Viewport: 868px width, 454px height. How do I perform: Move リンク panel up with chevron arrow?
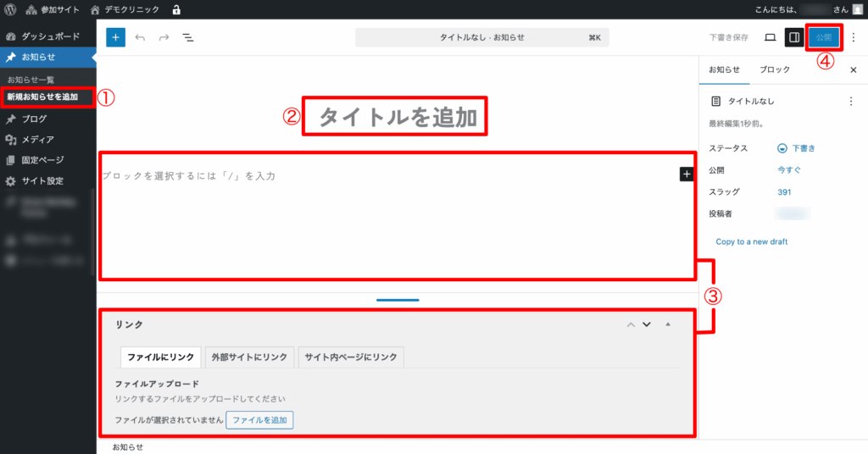pos(630,324)
